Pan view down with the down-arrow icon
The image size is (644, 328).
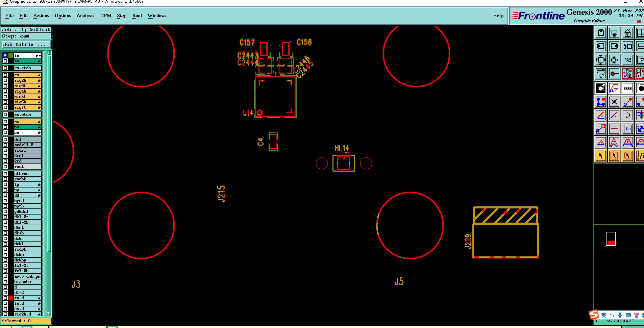pos(614,33)
